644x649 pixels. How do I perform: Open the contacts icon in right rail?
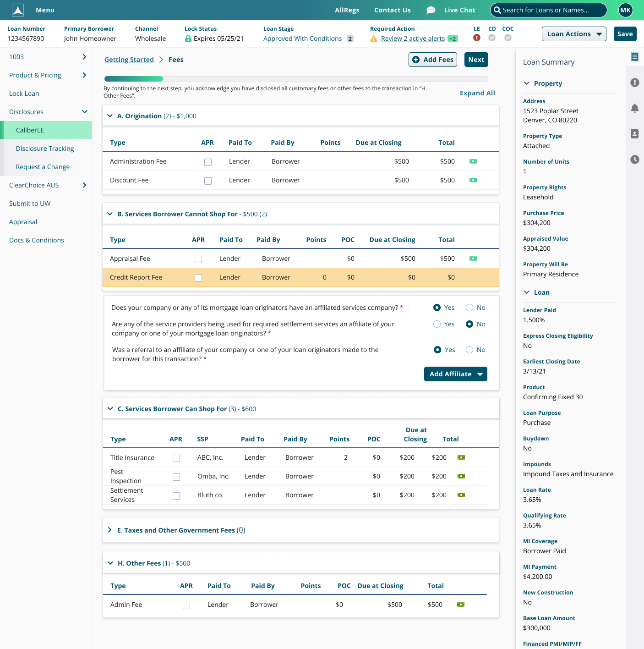[634, 134]
